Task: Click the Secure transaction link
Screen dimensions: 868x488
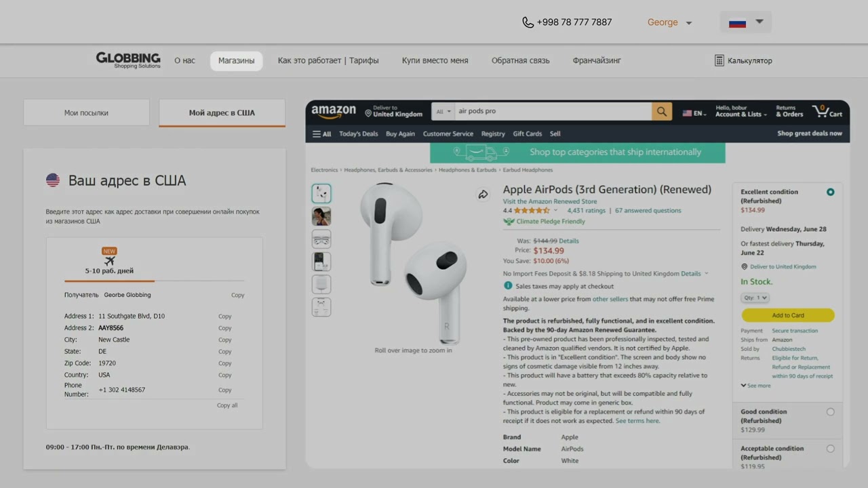Action: pyautogui.click(x=795, y=331)
